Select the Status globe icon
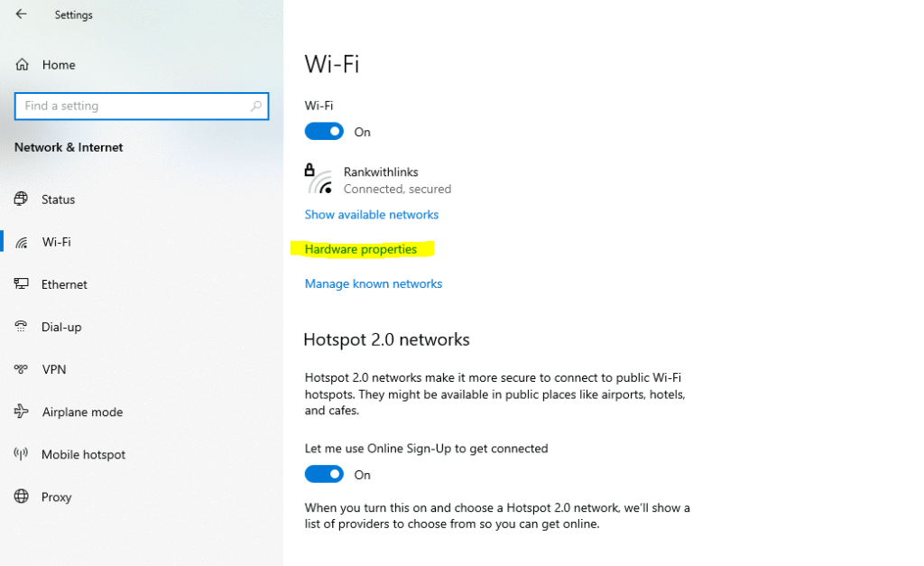 pyautogui.click(x=22, y=199)
